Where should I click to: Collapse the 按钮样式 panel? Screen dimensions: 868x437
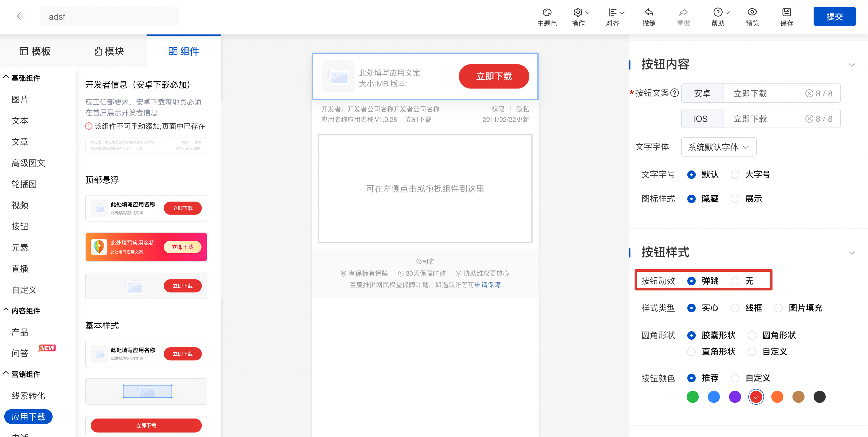pos(852,253)
